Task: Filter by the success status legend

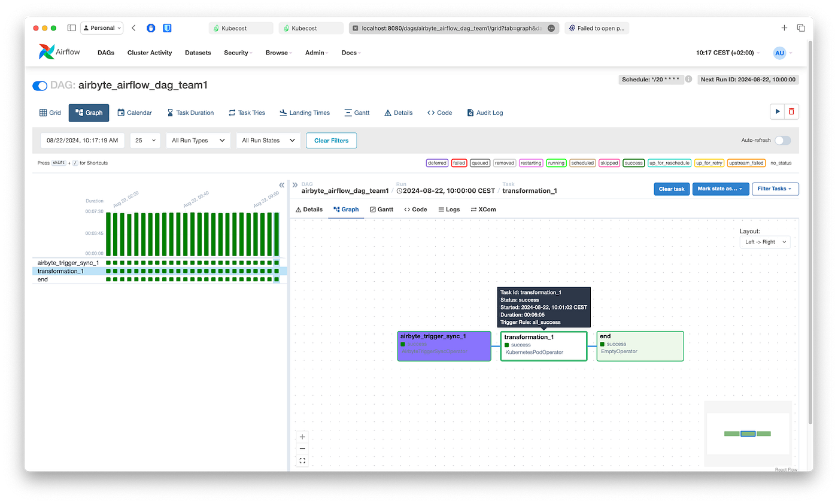Action: (x=633, y=163)
